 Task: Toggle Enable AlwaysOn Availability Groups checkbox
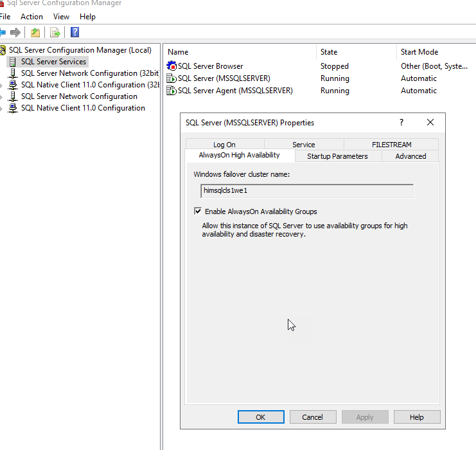(198, 211)
